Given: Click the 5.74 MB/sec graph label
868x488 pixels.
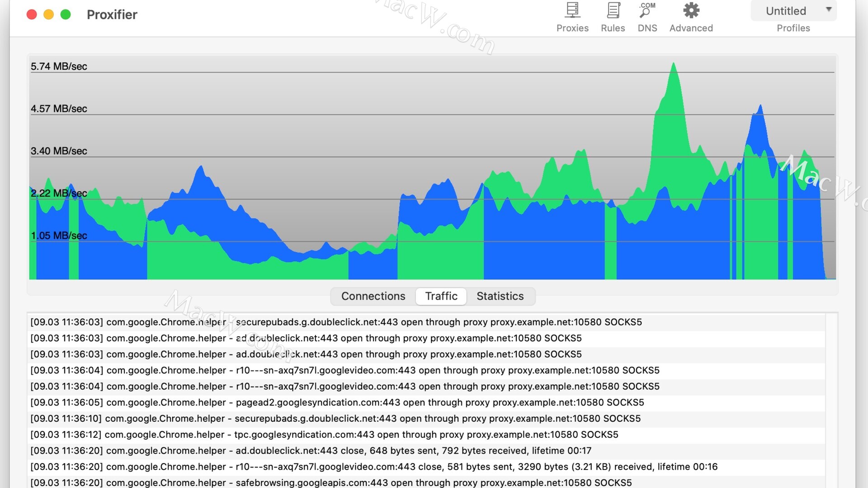Looking at the screenshot, I should pyautogui.click(x=59, y=66).
